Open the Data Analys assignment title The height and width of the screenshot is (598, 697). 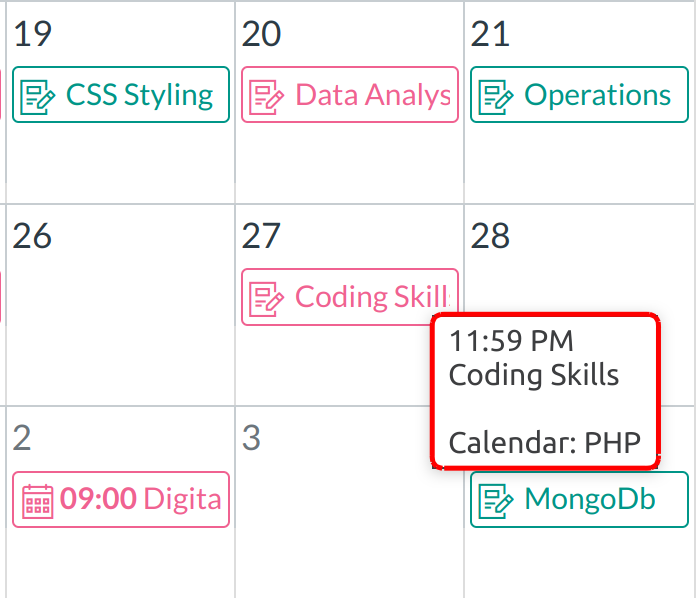coord(373,96)
